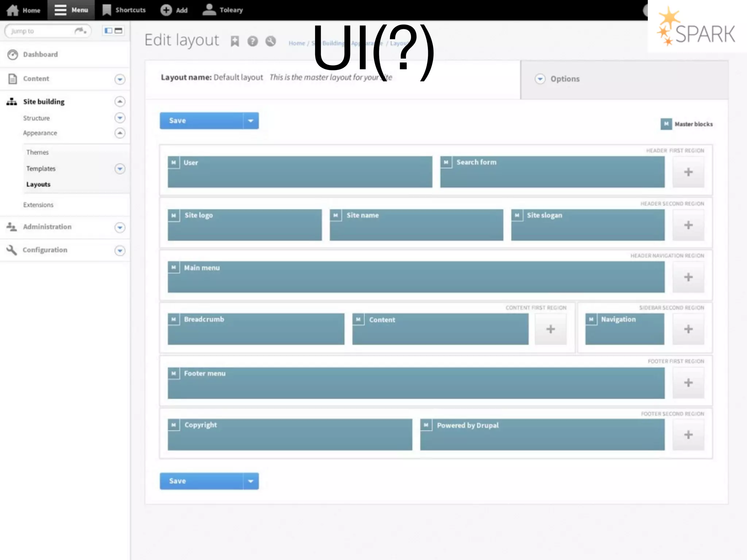Toggle master marker on Main menu block
The width and height of the screenshot is (747, 560).
pyautogui.click(x=174, y=268)
